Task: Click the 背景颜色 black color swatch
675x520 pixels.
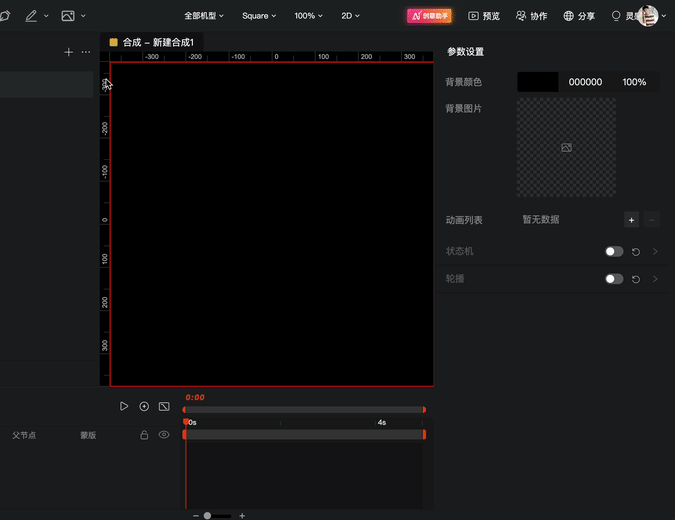Action: tap(538, 82)
